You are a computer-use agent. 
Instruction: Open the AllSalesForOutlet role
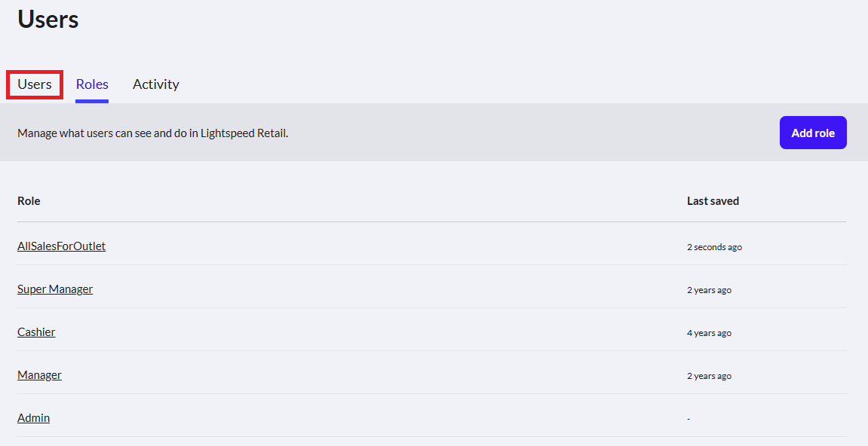(x=61, y=246)
